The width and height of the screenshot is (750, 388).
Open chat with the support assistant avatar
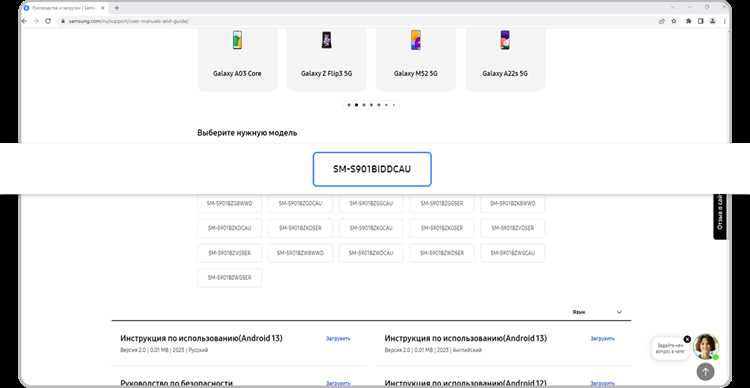[706, 347]
